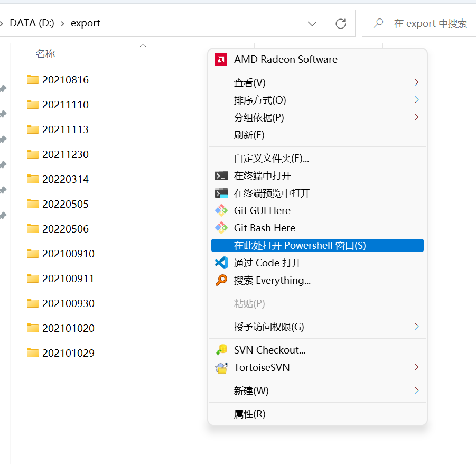
Task: Select the folder named 20220314
Action: pyautogui.click(x=65, y=180)
